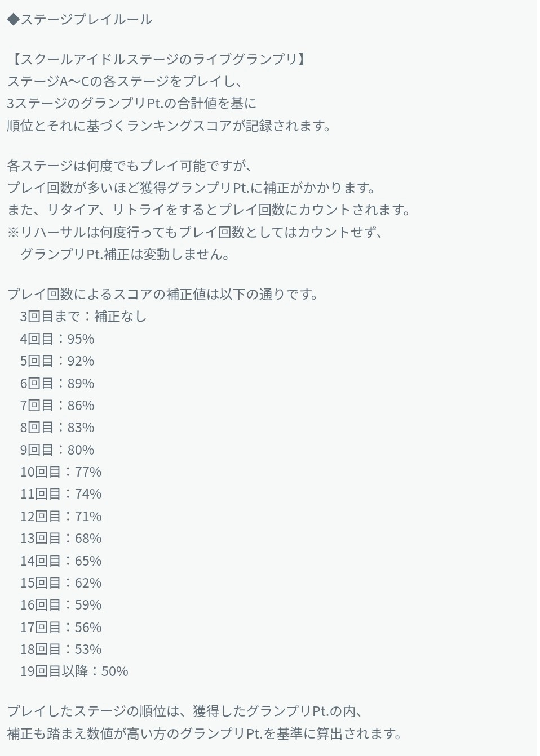Click the リタイア、リトライ line
This screenshot has height=756, width=540.
pos(209,210)
